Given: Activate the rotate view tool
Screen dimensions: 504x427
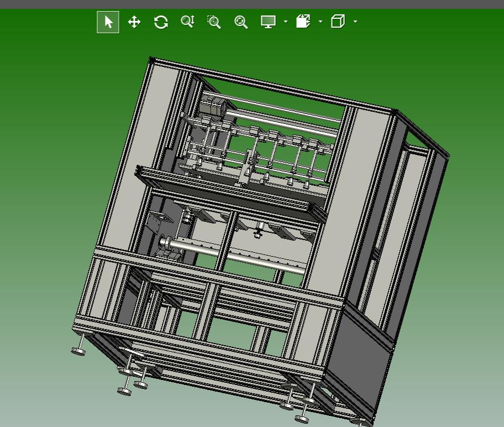Looking at the screenshot, I should coord(161,22).
